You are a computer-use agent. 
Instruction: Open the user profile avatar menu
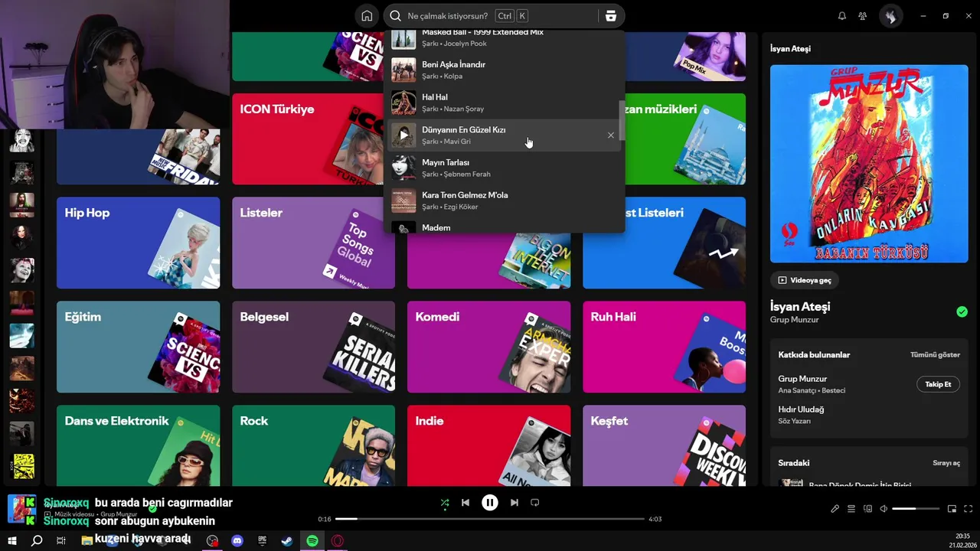[890, 16]
